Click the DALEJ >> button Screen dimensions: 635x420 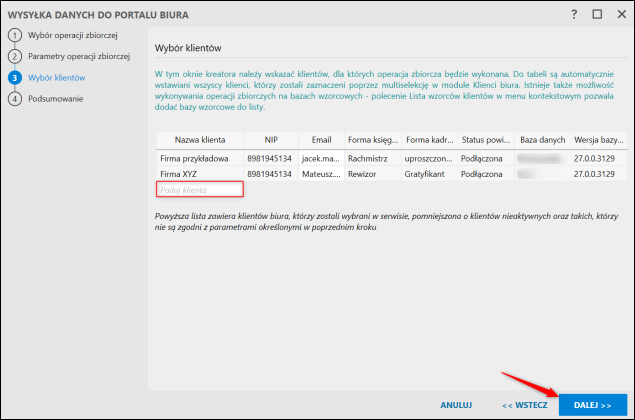point(593,405)
